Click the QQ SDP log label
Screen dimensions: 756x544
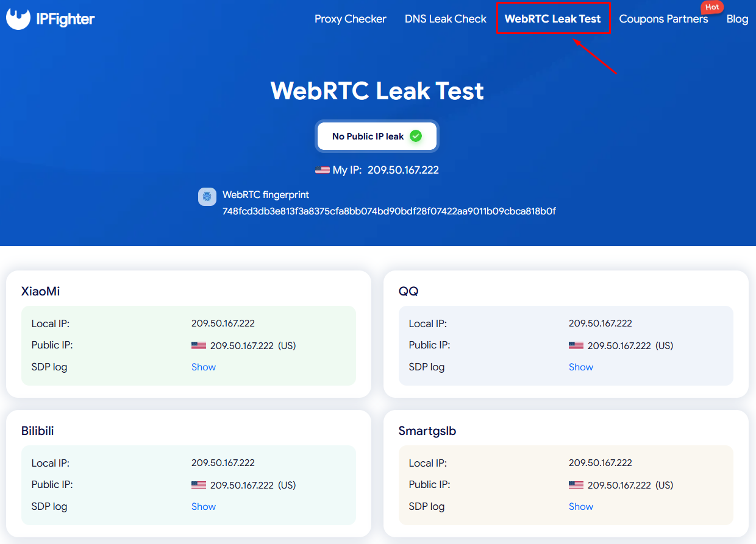[x=427, y=367]
